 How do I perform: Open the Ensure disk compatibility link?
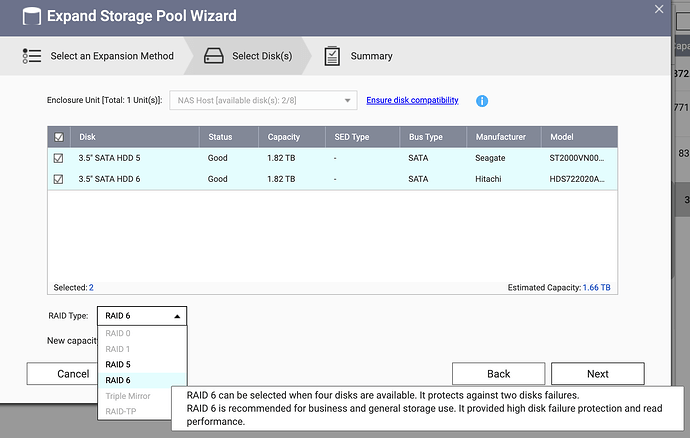point(412,100)
